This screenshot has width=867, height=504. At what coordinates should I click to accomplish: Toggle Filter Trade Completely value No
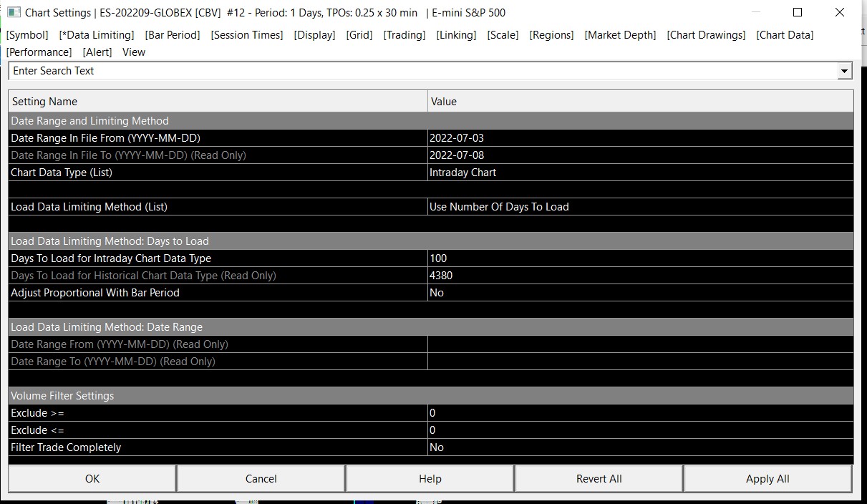641,447
